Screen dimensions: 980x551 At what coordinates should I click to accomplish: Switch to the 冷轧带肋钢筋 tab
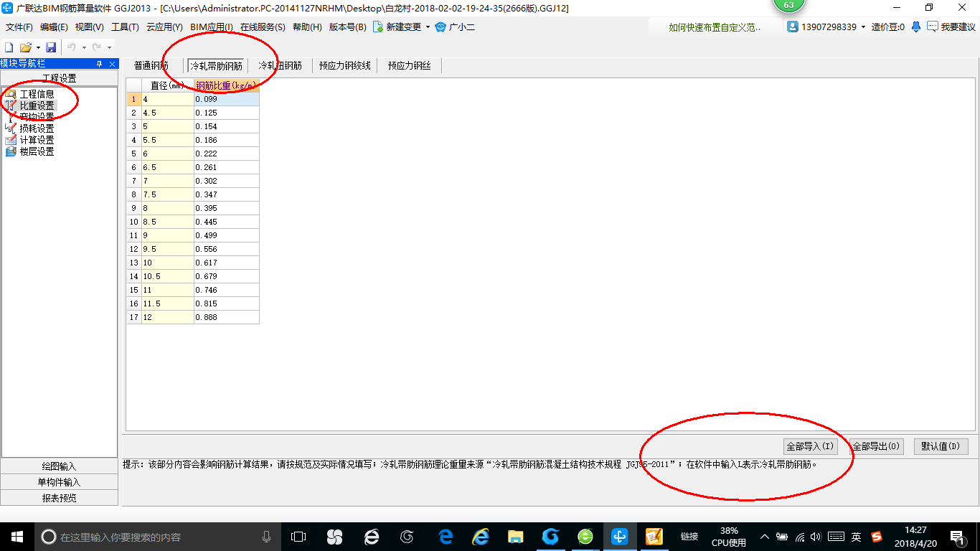pyautogui.click(x=216, y=65)
